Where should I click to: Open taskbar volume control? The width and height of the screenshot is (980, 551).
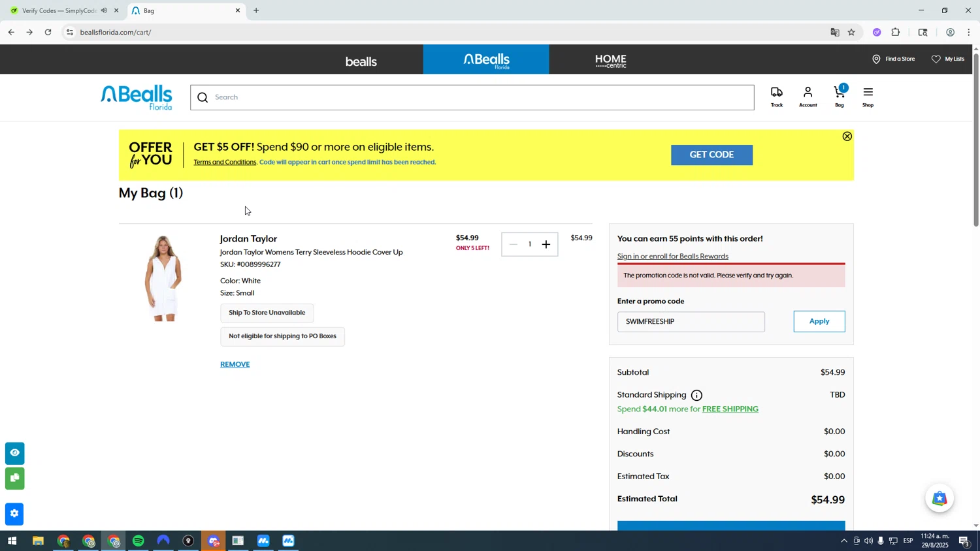(x=868, y=541)
